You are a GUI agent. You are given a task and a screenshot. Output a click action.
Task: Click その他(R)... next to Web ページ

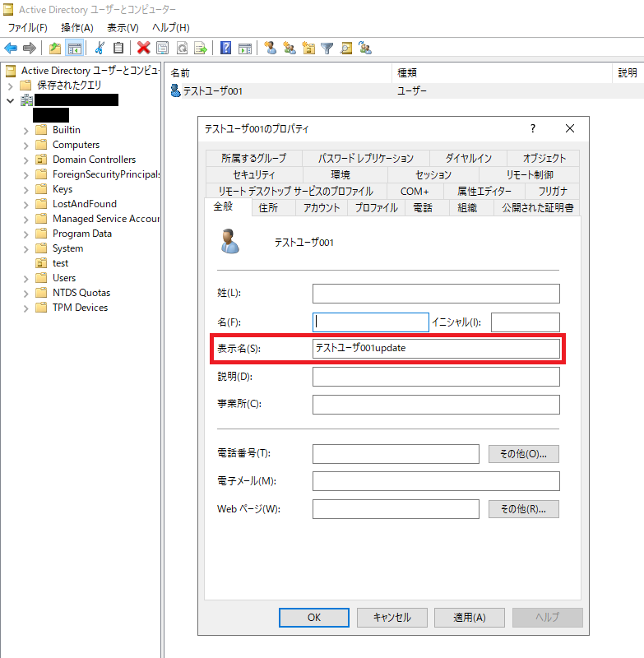tap(524, 509)
